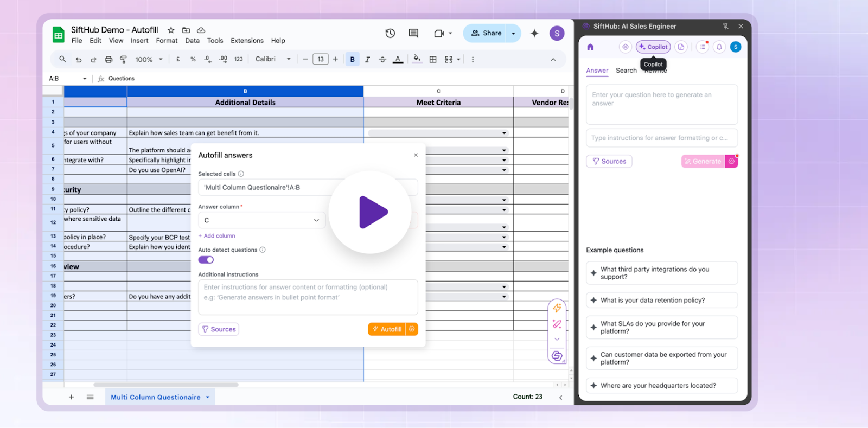Click the print icon
Image resolution: width=868 pixels, height=428 pixels.
click(108, 60)
